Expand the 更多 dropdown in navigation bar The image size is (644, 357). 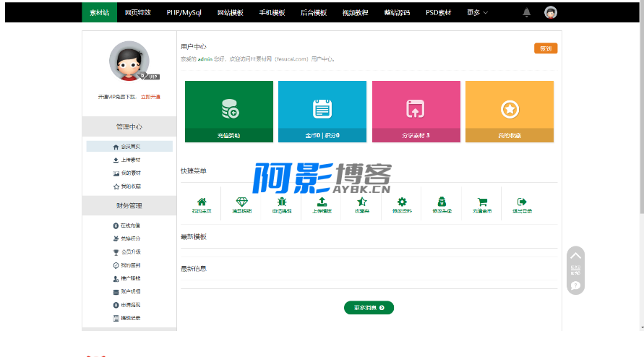coord(477,12)
